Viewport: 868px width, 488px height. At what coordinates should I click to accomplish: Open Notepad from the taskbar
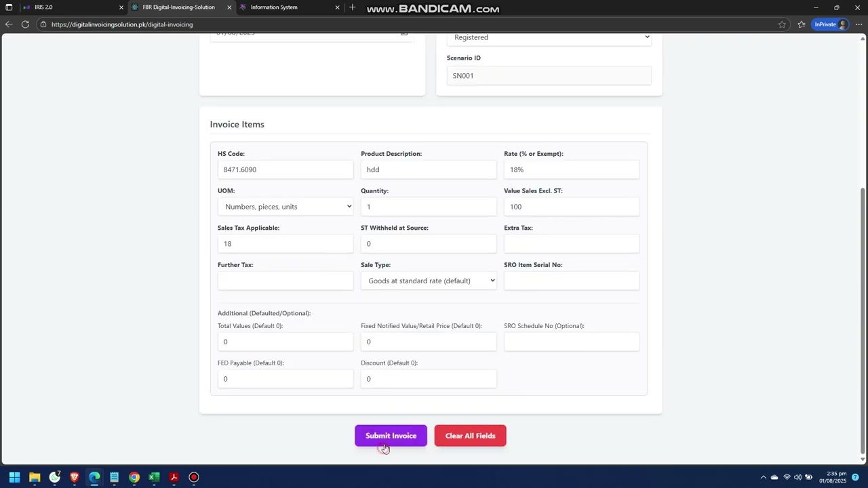pyautogui.click(x=114, y=477)
